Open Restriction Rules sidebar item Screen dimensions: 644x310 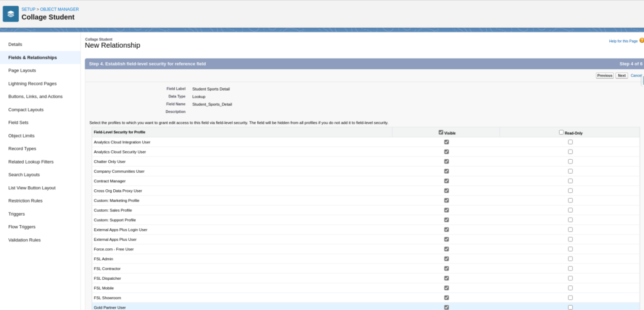tap(25, 201)
